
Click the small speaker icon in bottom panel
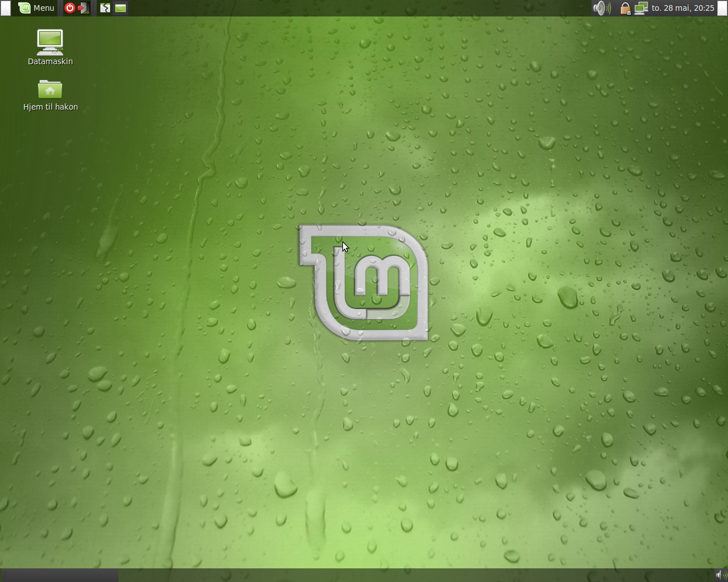tap(721, 575)
